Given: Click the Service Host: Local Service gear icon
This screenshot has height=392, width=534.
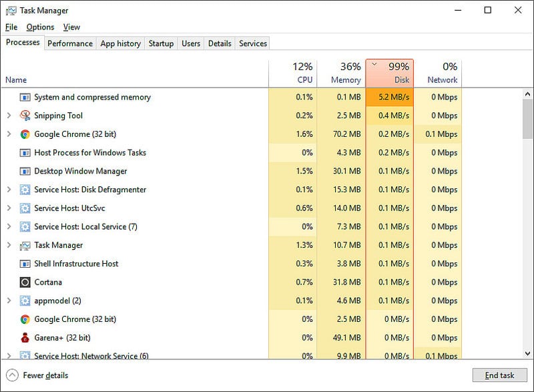Looking at the screenshot, I should point(25,227).
